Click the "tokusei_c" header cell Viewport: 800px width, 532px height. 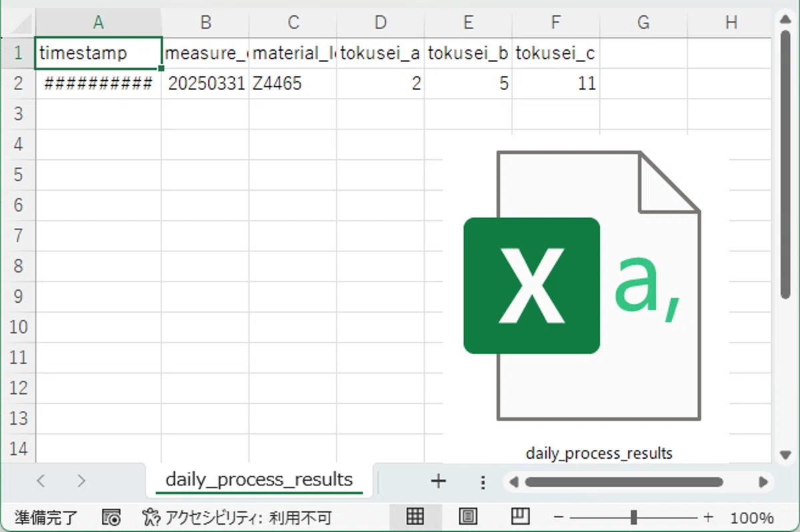(x=556, y=53)
